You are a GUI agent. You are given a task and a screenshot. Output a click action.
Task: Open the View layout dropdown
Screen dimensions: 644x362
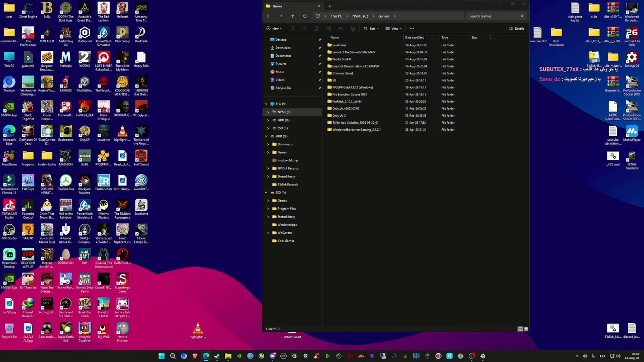coord(393,29)
